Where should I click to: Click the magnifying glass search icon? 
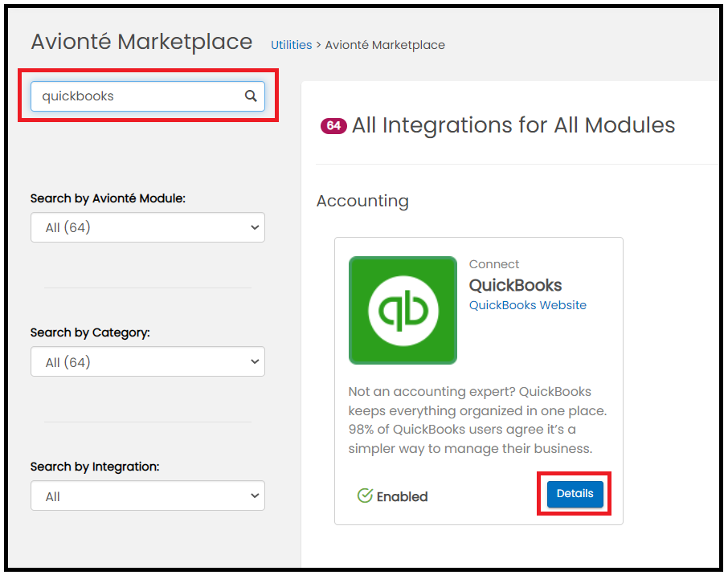pyautogui.click(x=251, y=96)
